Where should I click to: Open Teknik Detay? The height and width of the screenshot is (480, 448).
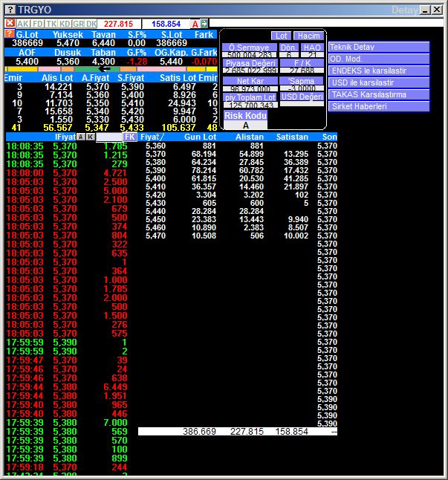tap(379, 47)
